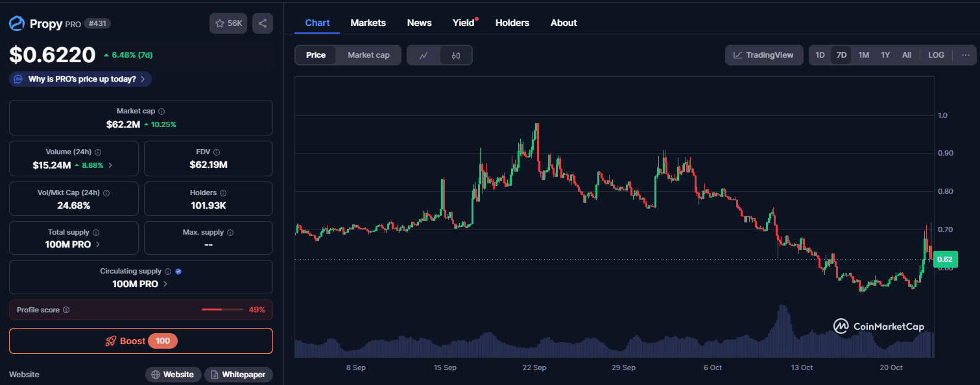Toggle LOG scale on the chart
Image resolution: width=980 pixels, height=385 pixels.
(936, 54)
